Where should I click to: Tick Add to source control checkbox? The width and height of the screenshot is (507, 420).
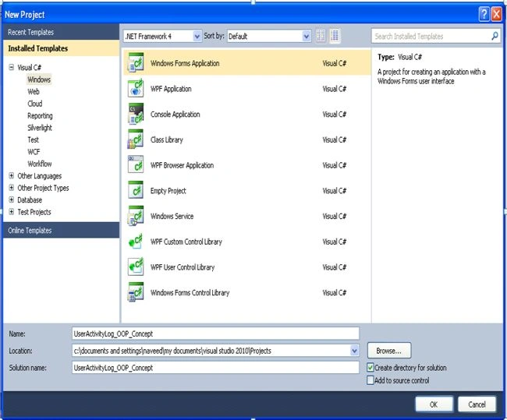[370, 380]
